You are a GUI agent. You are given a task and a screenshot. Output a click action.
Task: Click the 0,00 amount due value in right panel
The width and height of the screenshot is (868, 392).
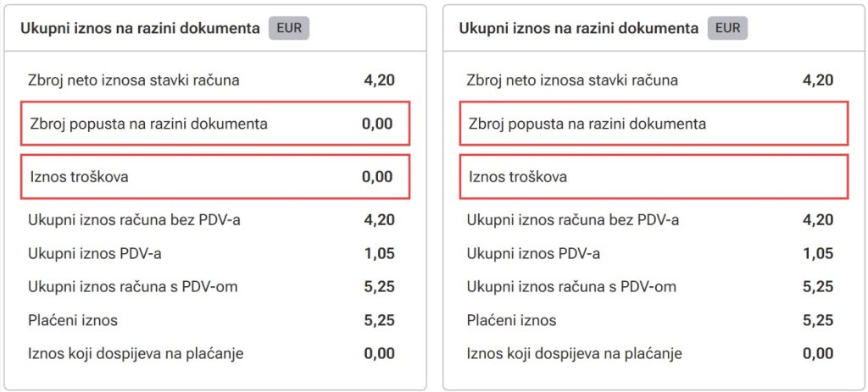click(x=818, y=353)
